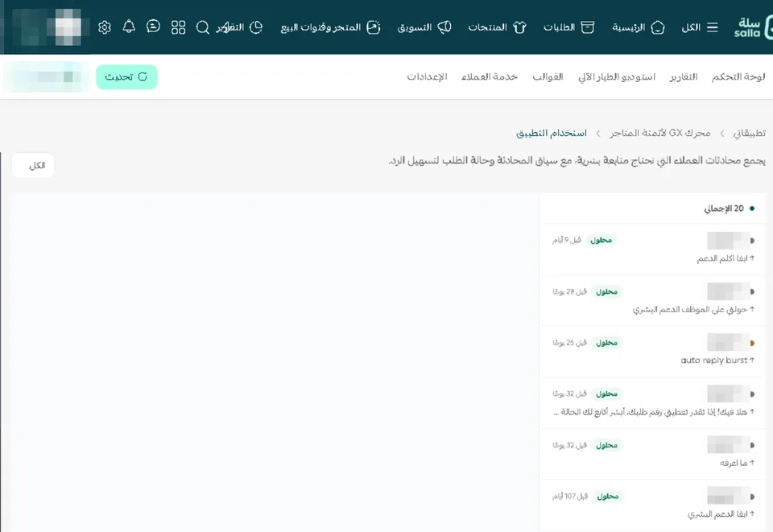Screen dimensions: 773x532
Task: Click the home icon
Action: (658, 27)
